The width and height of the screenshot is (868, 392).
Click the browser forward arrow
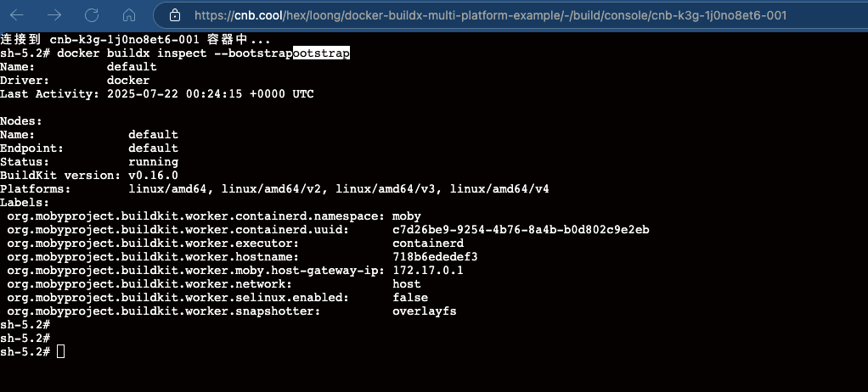click(x=55, y=14)
